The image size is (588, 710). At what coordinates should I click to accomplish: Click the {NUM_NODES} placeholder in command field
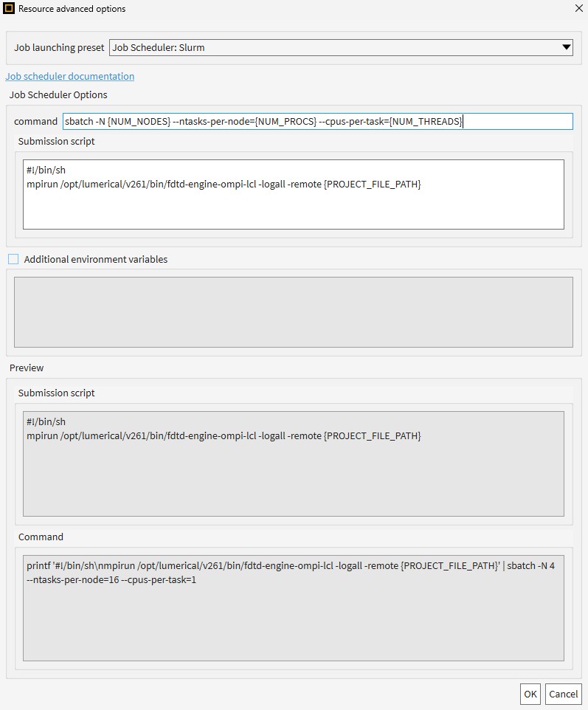(x=139, y=121)
